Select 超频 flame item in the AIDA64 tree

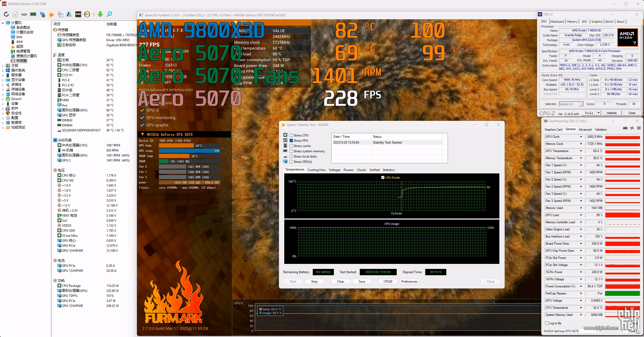17,46
